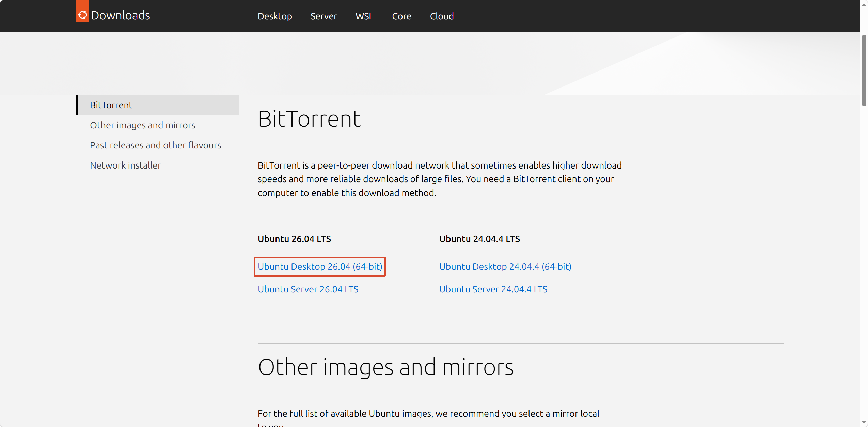Open the Desktop navigation menu
The image size is (868, 427).
tap(275, 16)
